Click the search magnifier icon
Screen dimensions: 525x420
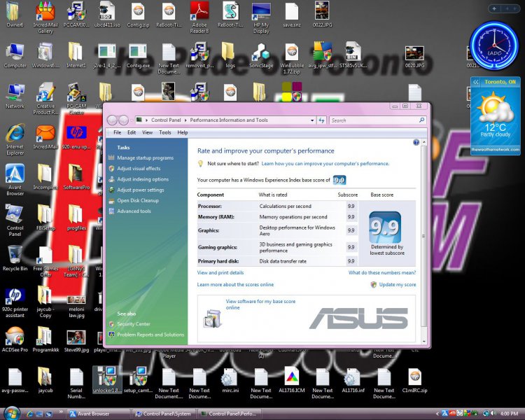pyautogui.click(x=421, y=120)
